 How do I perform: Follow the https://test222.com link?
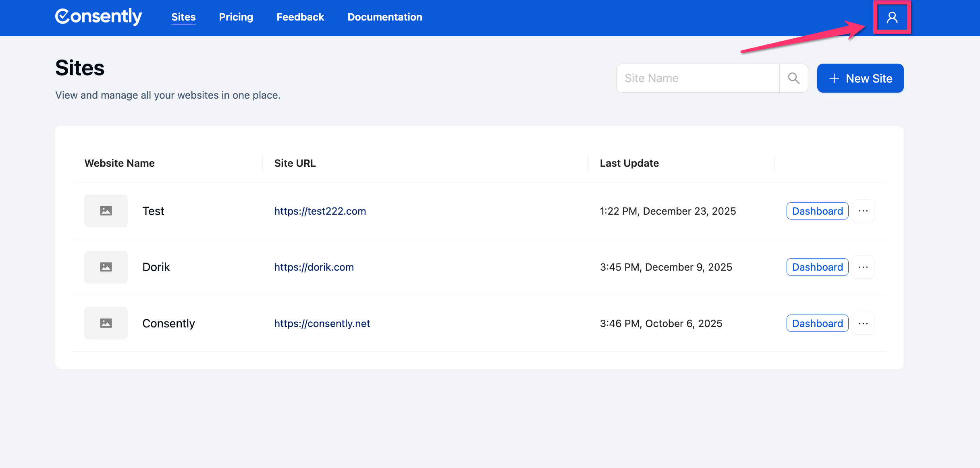tap(320, 211)
